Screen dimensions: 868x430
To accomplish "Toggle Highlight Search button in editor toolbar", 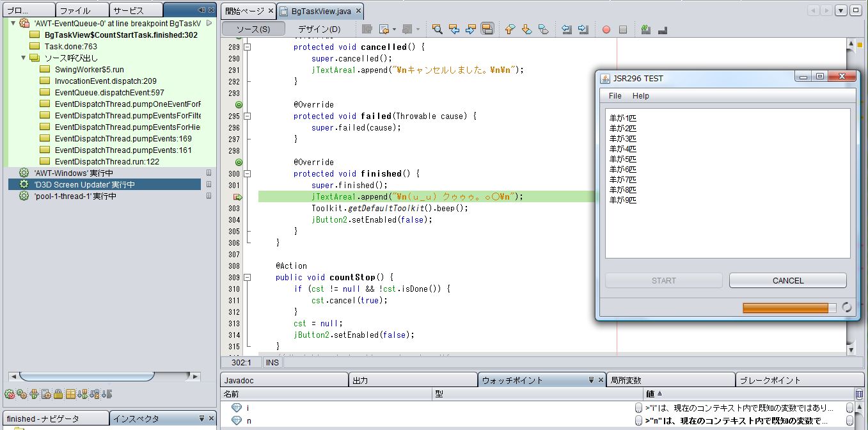I will click(x=487, y=29).
